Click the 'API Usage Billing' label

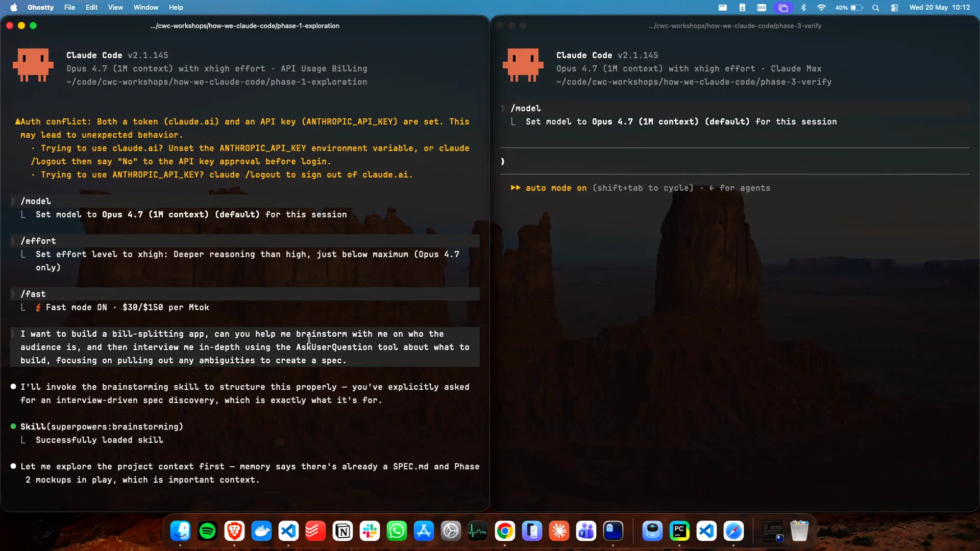pyautogui.click(x=324, y=68)
